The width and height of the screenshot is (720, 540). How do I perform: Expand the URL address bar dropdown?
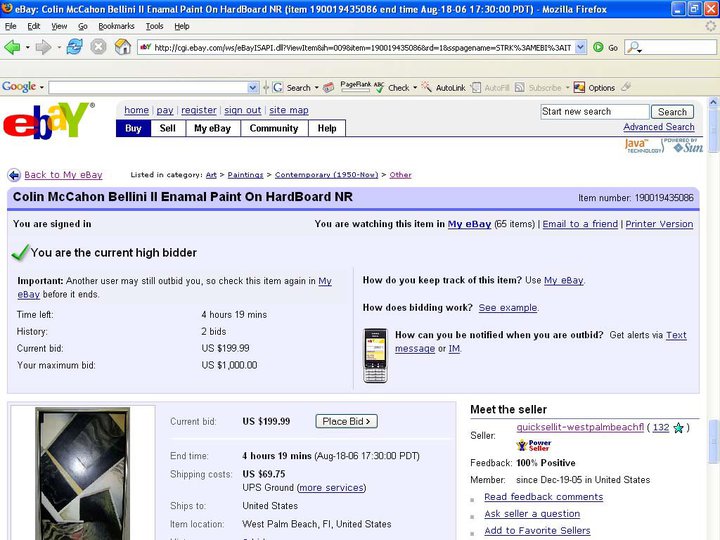581,47
